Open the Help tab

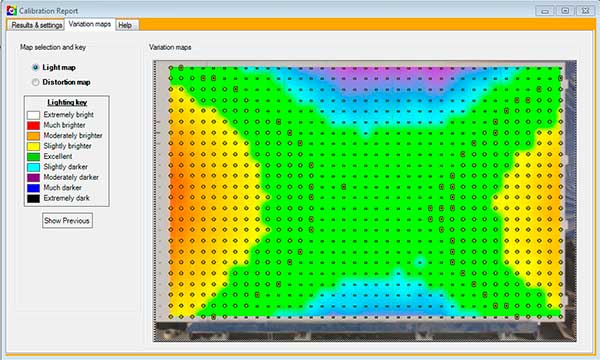(x=125, y=25)
